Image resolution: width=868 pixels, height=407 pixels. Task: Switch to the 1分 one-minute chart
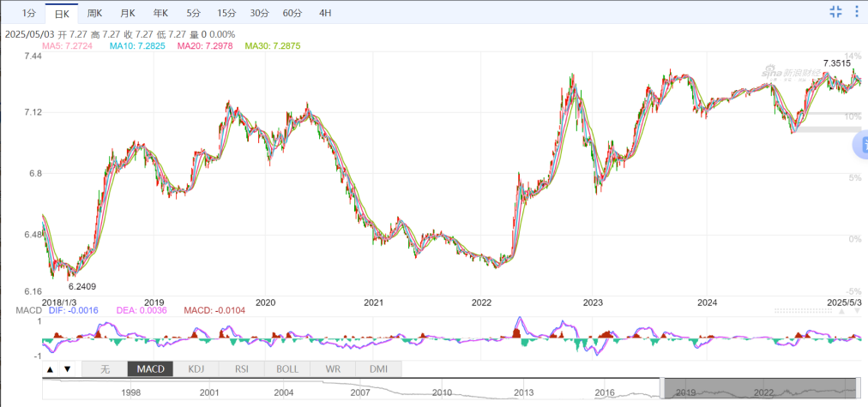click(29, 13)
